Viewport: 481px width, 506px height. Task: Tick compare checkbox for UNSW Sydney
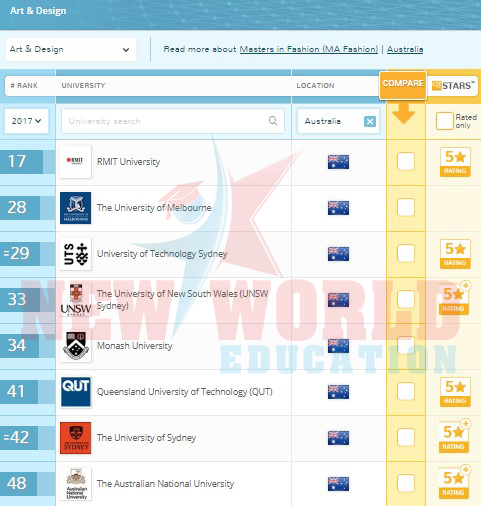[x=406, y=300]
